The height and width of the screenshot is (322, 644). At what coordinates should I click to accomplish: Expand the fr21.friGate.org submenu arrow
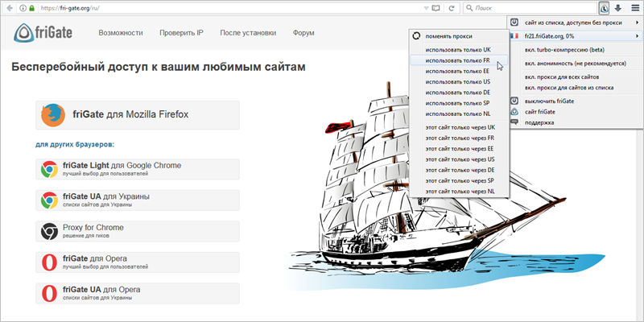pyautogui.click(x=637, y=36)
